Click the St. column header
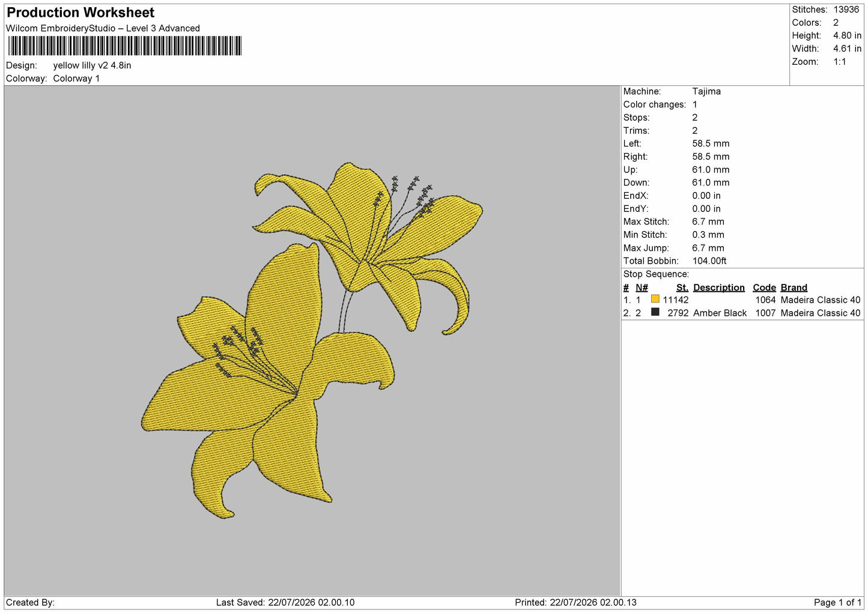Screen dimensions: 868x613 click(682, 288)
